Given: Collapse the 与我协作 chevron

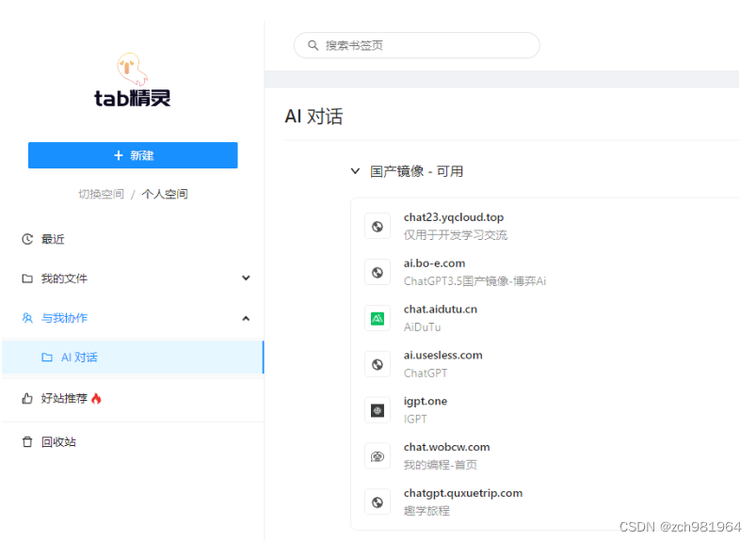Looking at the screenshot, I should (246, 318).
